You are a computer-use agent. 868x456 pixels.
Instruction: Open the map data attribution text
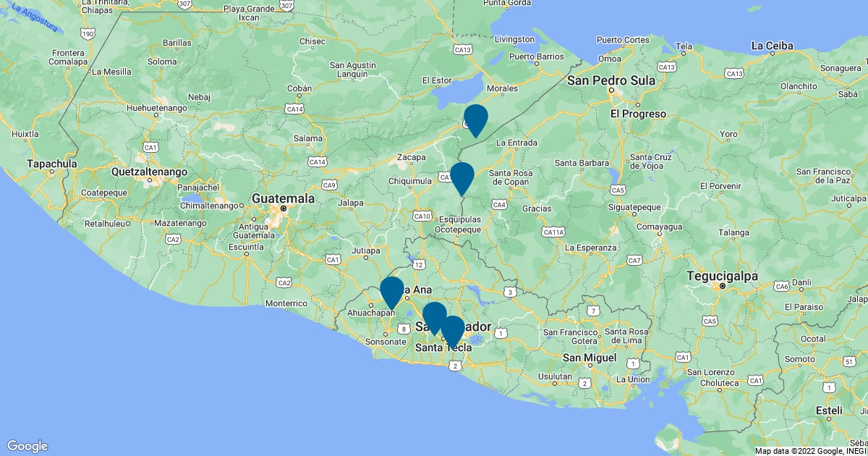click(x=809, y=451)
